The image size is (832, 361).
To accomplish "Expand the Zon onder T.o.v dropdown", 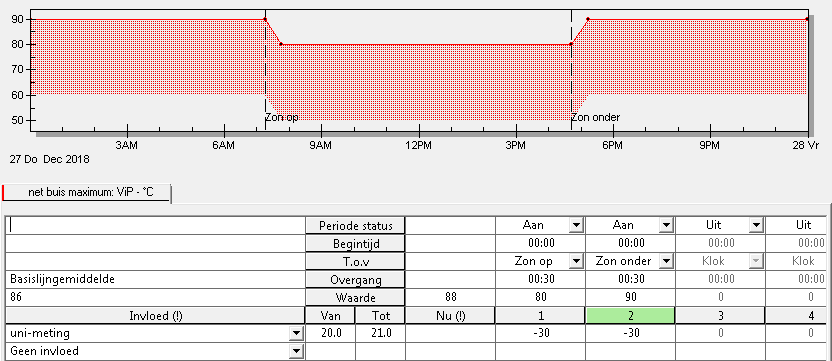I will [665, 261].
